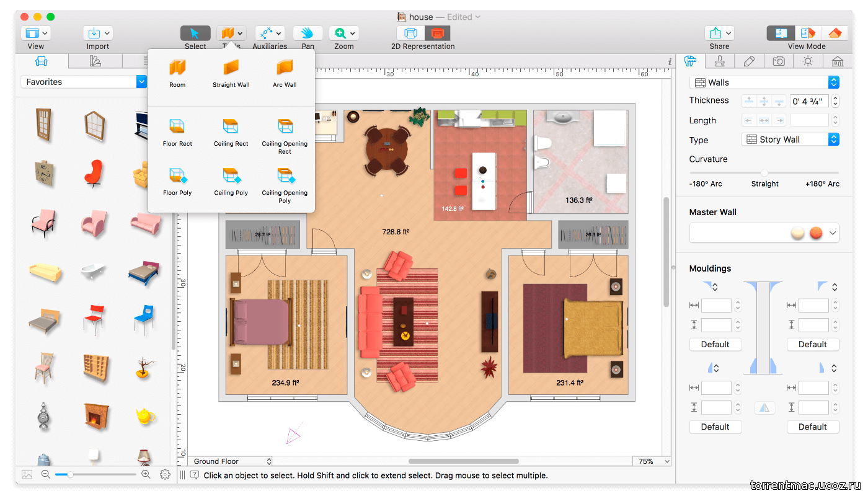Click the library thumbnail size slider

95,474
